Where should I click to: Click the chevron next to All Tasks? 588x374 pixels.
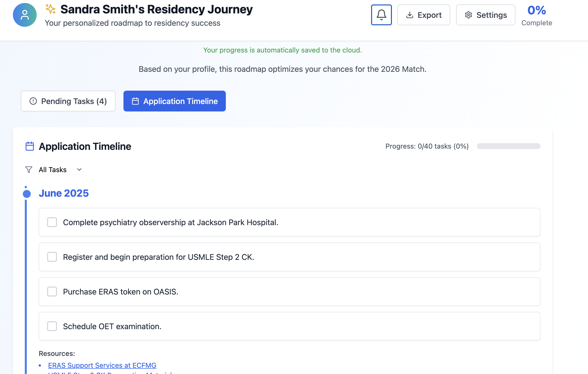point(79,170)
